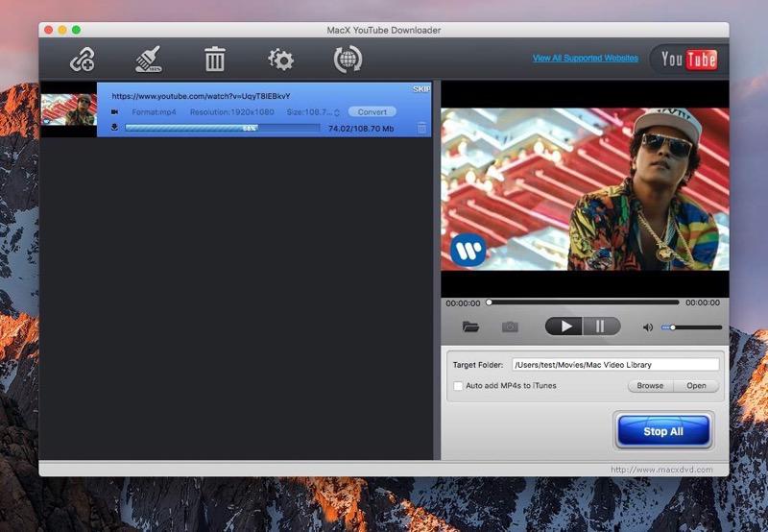This screenshot has width=768, height=532.
Task: Click the Resolution:1920x1080 text
Action: coord(232,112)
